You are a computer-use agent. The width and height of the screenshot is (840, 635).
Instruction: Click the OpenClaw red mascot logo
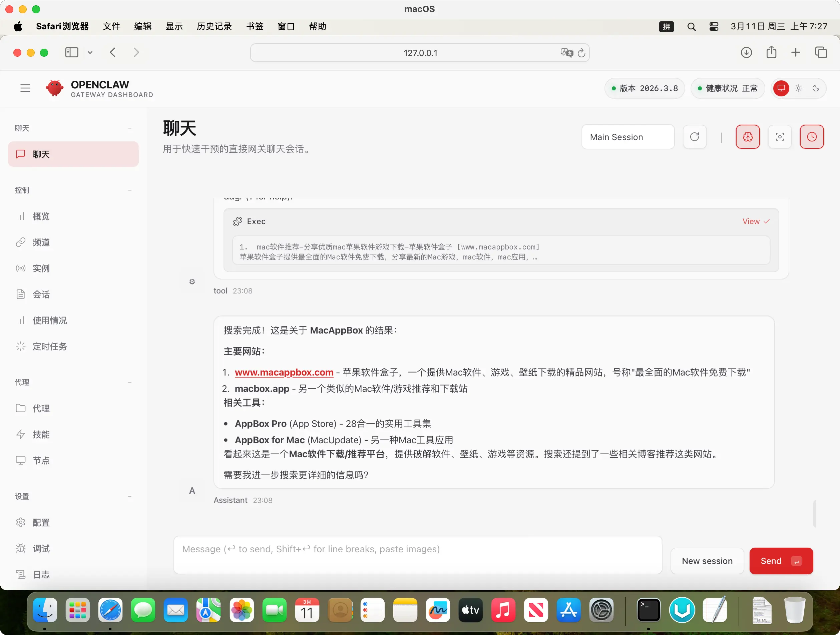[55, 88]
